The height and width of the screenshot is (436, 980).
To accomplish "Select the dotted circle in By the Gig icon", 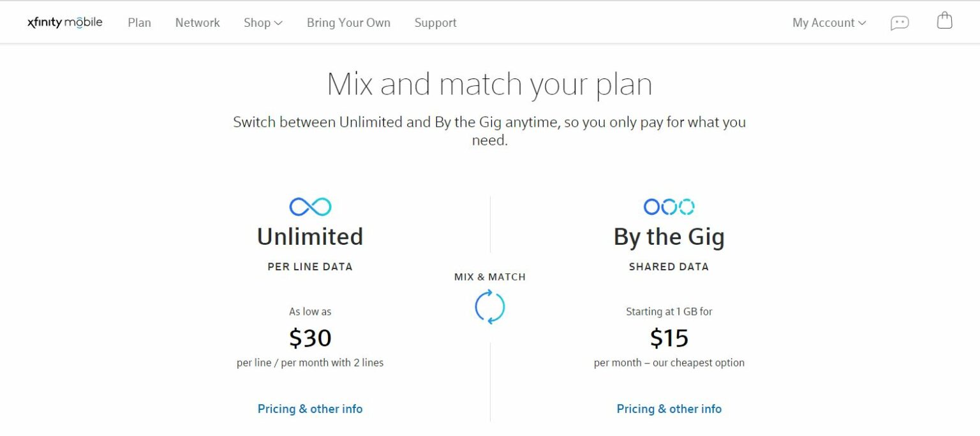I will coord(687,207).
